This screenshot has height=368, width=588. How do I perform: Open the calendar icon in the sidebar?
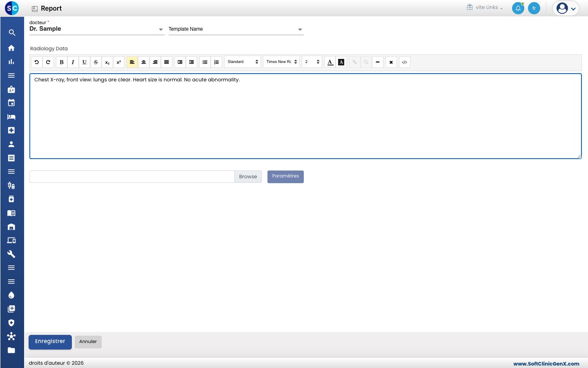tap(11, 103)
